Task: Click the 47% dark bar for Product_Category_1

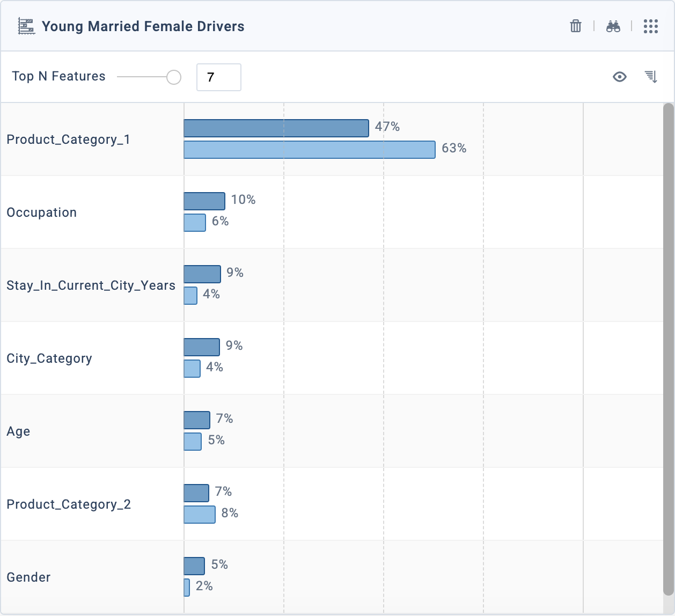Action: click(276, 128)
